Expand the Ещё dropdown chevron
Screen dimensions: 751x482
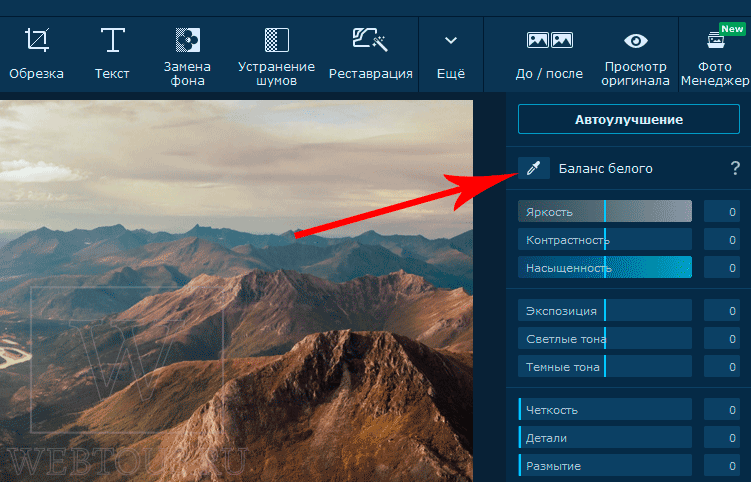(451, 41)
